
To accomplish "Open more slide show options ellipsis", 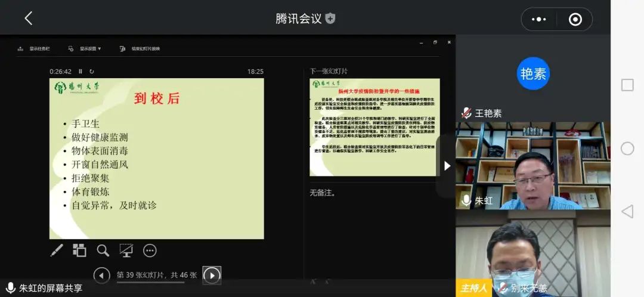I will (150, 250).
